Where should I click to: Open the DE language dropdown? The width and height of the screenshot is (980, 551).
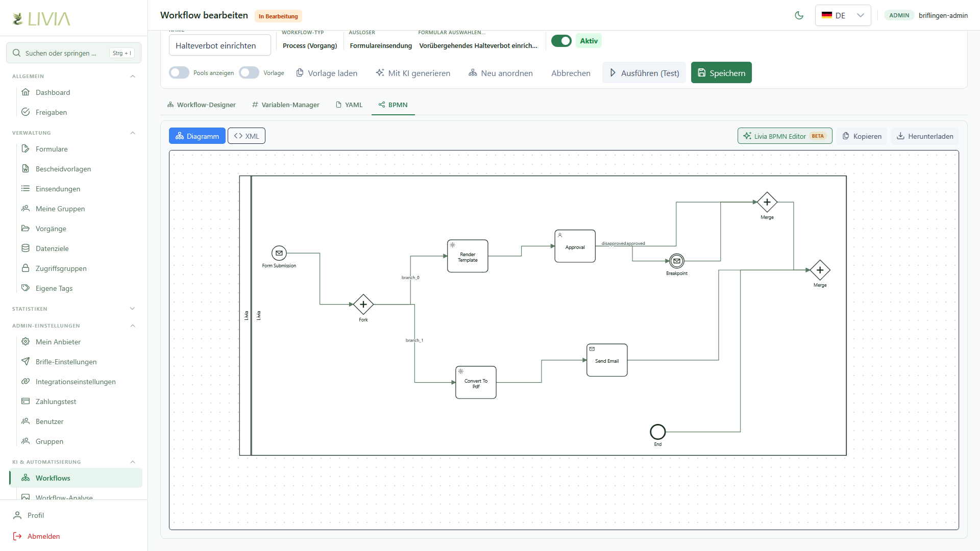coord(843,15)
